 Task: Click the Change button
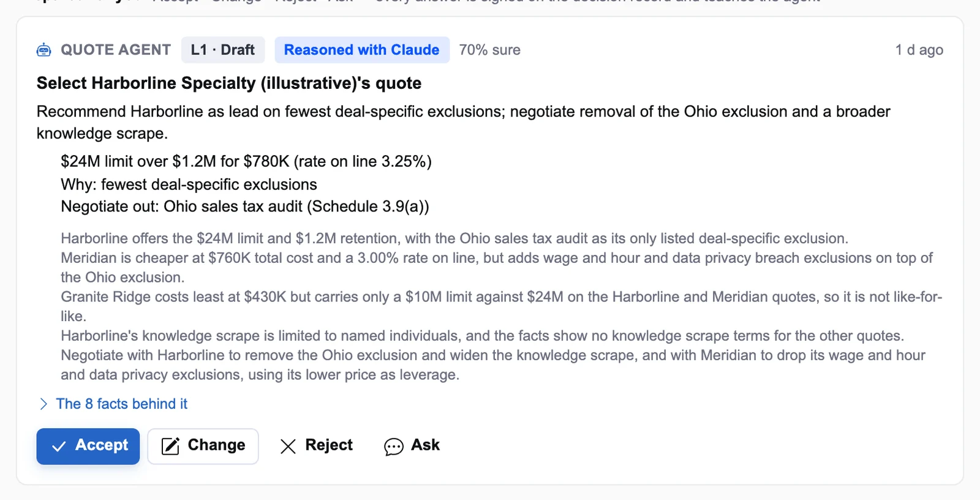pos(203,446)
